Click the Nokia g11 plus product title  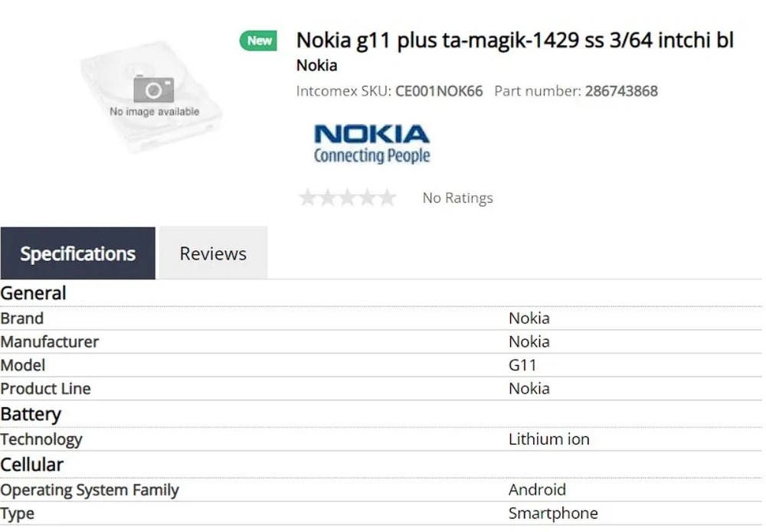point(515,40)
